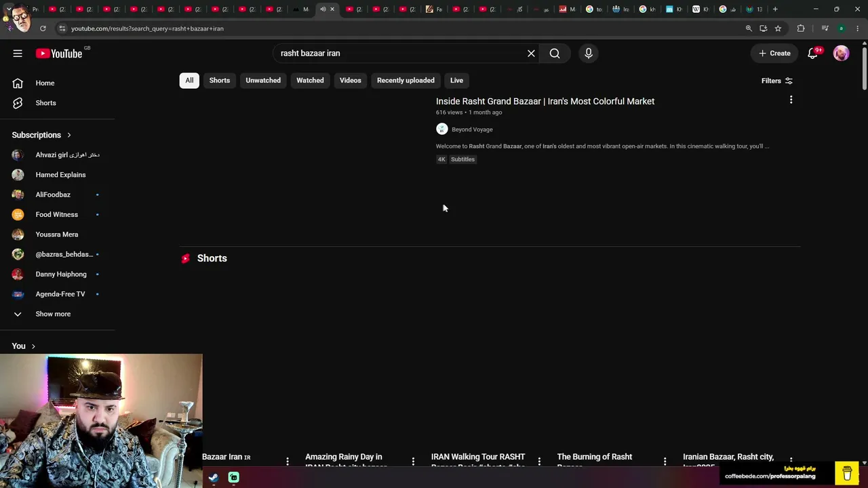
Task: Submit search with the magnifier button
Action: (x=555, y=54)
